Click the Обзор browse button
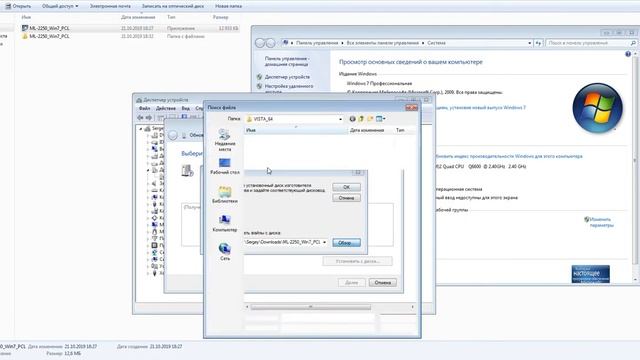The height and width of the screenshot is (360, 640). [346, 242]
